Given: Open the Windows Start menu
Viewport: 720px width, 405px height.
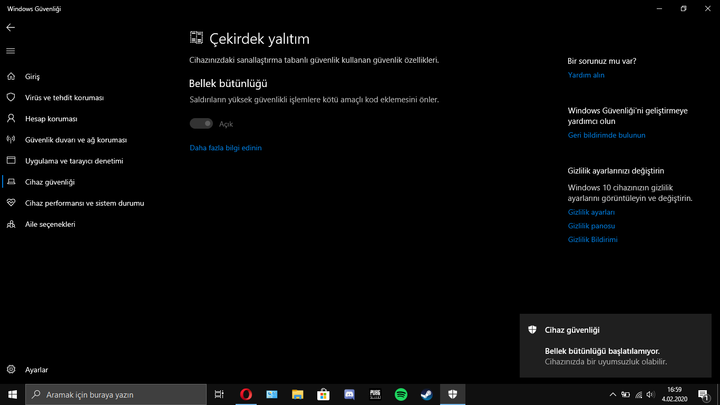Looking at the screenshot, I should point(12,394).
